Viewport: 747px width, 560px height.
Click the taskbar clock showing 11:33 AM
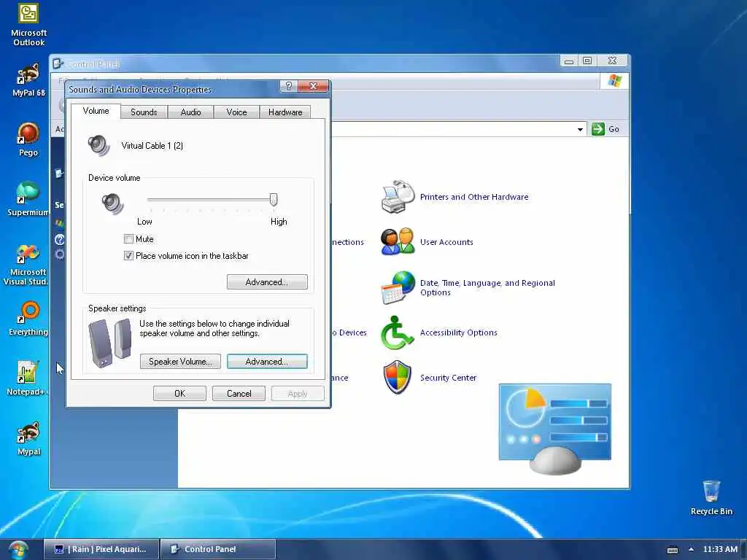(x=720, y=549)
